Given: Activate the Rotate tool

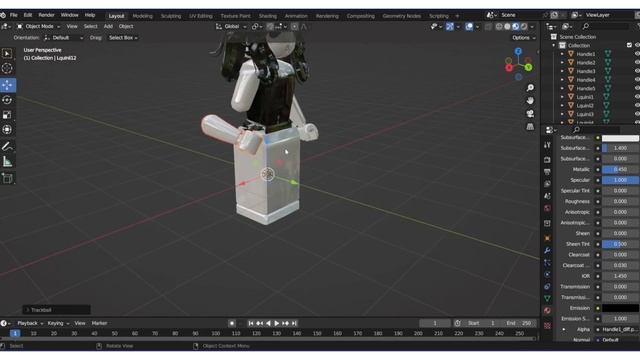Looking at the screenshot, I should (x=7, y=100).
